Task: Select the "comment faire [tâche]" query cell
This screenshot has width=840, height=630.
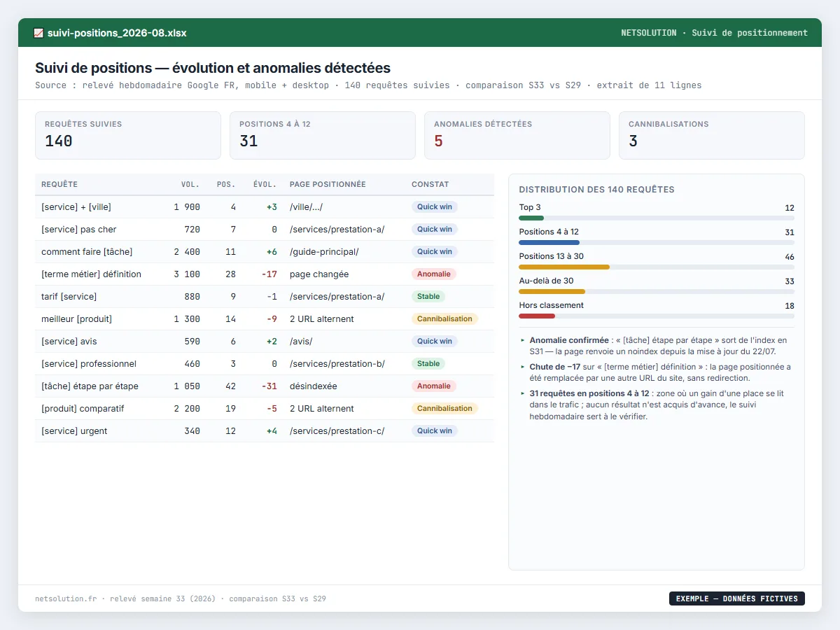Action: point(87,252)
